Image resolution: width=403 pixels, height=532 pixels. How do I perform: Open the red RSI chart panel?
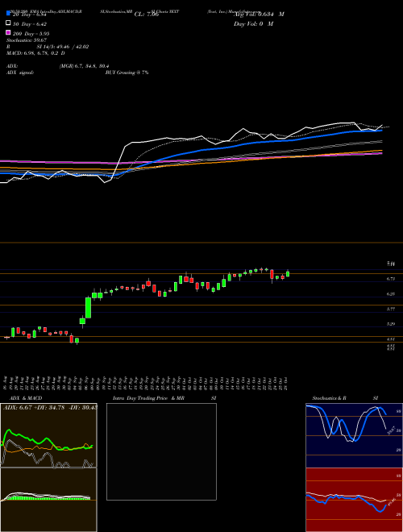[x=354, y=500]
